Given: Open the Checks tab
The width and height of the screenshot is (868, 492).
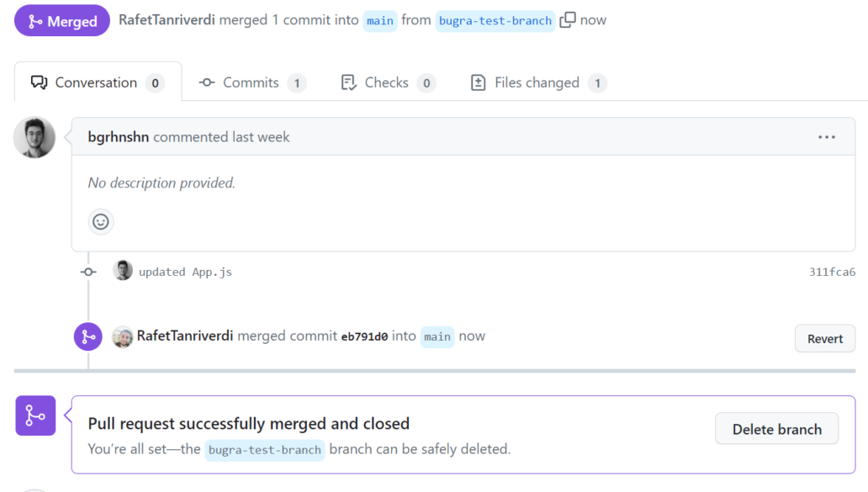Looking at the screenshot, I should click(x=389, y=82).
